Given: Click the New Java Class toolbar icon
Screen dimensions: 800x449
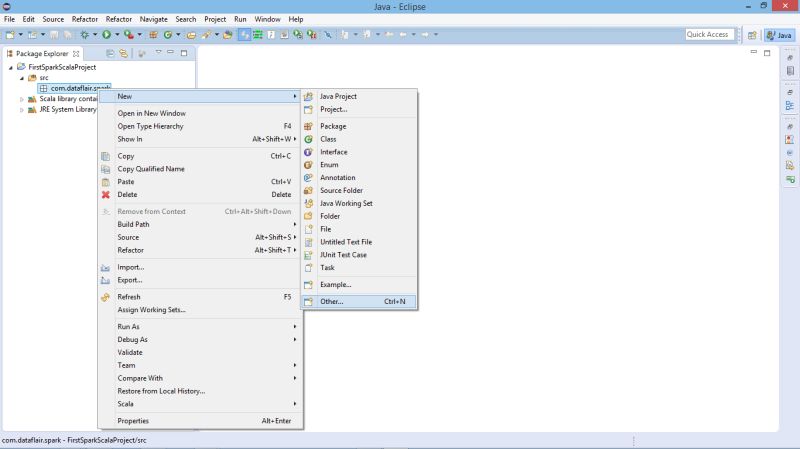Looking at the screenshot, I should point(167,35).
